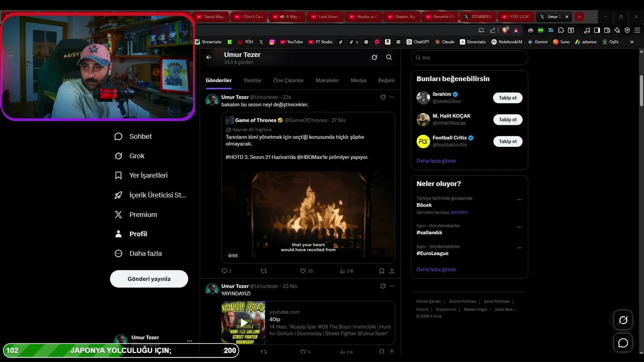Image resolution: width=644 pixels, height=362 pixels.
Task: Open the #EuroLeague trending topic
Action: click(433, 253)
